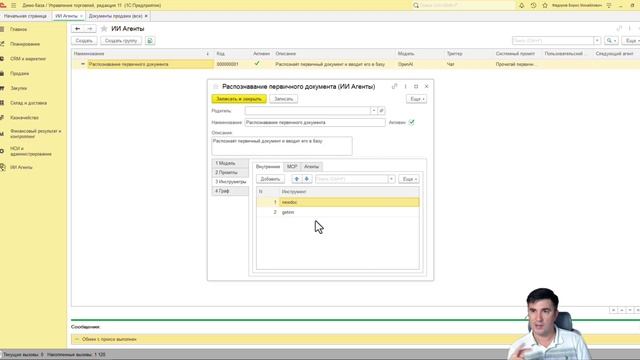Select the Внутренние tab

coord(268,167)
